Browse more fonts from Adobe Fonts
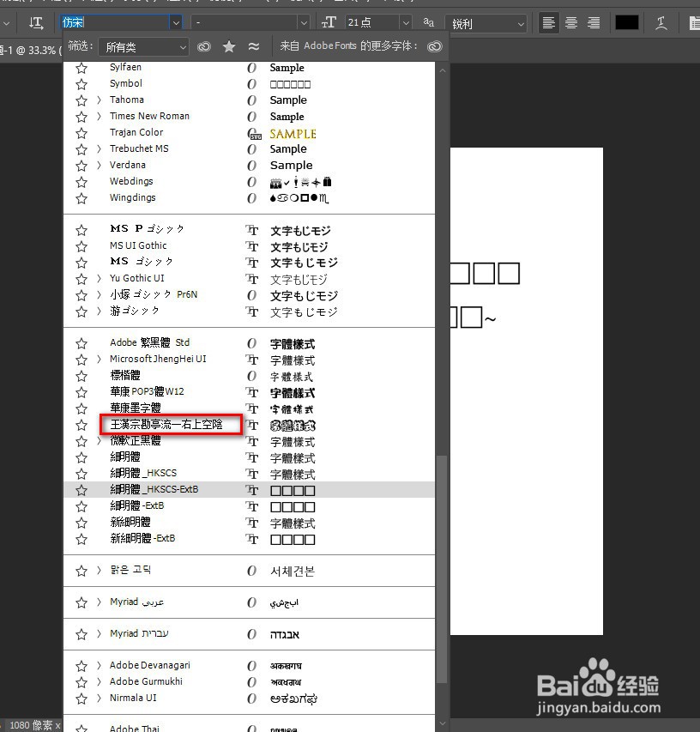Image resolution: width=700 pixels, height=732 pixels. tap(434, 46)
